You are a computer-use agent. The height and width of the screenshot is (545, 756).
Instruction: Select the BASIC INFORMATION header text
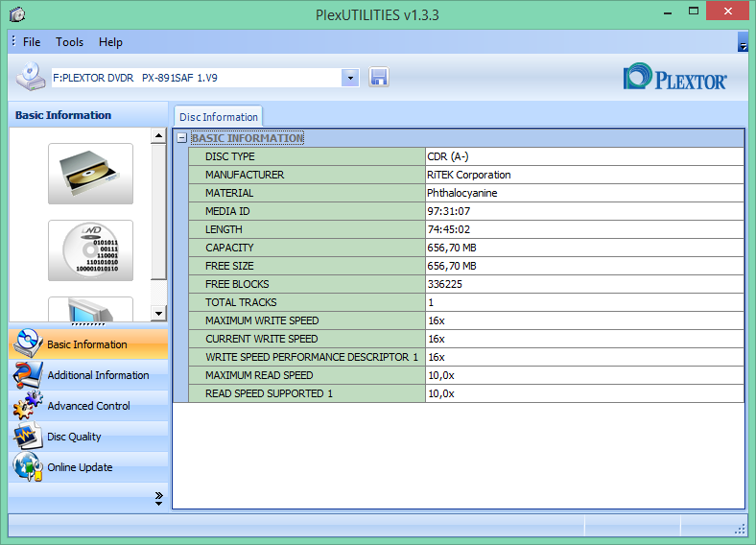click(x=248, y=138)
